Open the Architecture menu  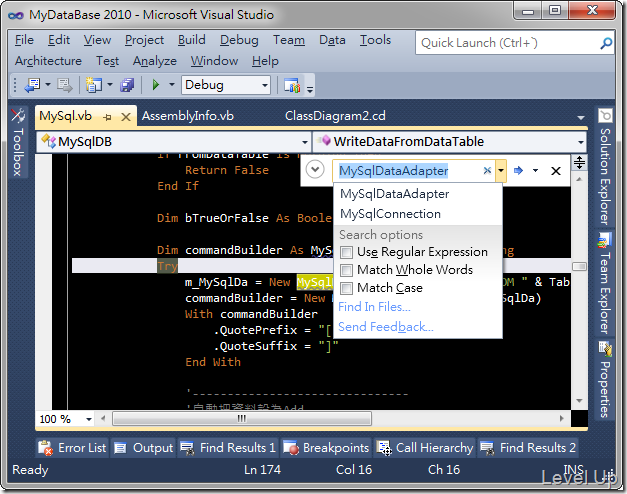[x=48, y=61]
